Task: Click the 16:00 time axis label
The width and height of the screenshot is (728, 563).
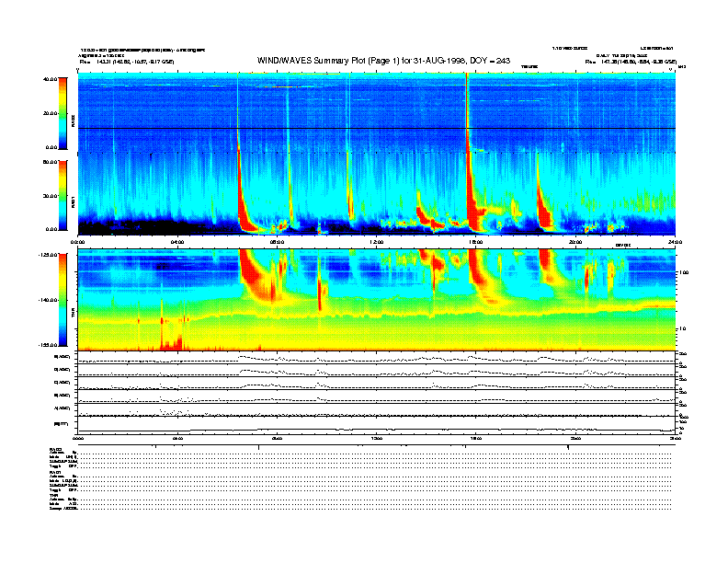Action: pos(475,243)
